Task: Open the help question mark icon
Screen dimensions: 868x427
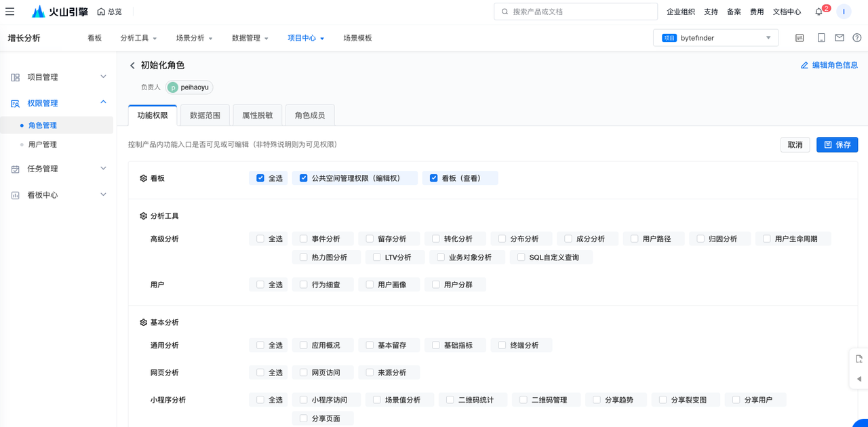Action: click(857, 38)
